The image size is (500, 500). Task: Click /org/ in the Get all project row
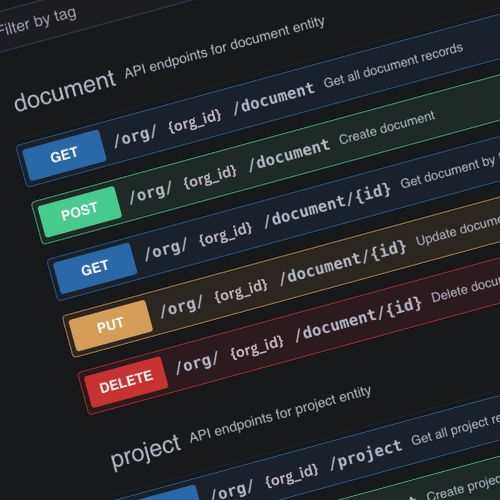[232, 491]
